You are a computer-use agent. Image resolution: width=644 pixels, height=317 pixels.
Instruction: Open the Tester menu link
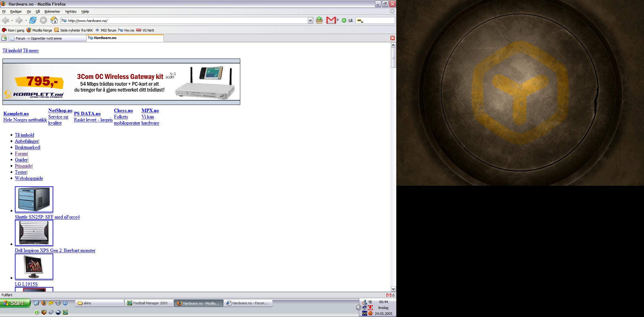click(x=21, y=172)
